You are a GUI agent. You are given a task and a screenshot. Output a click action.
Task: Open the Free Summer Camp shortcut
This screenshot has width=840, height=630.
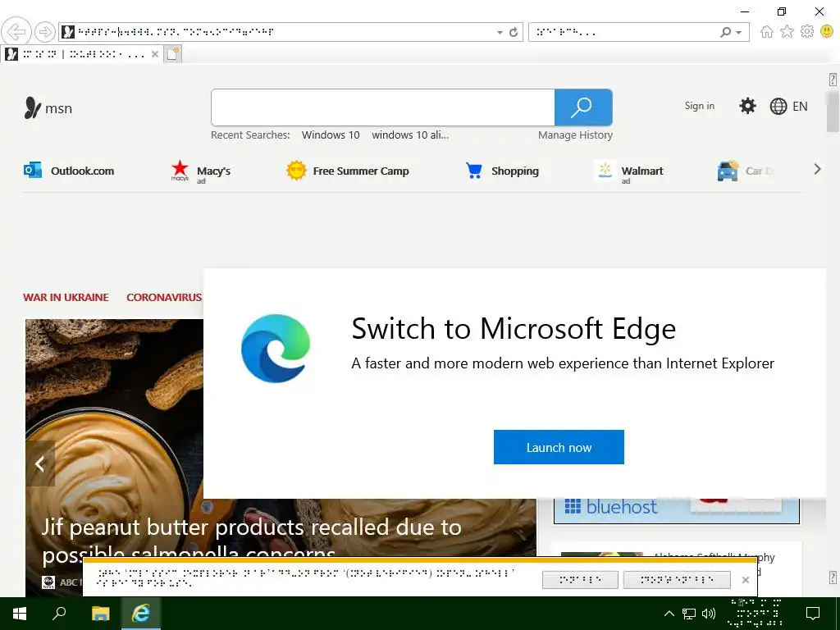click(x=347, y=171)
